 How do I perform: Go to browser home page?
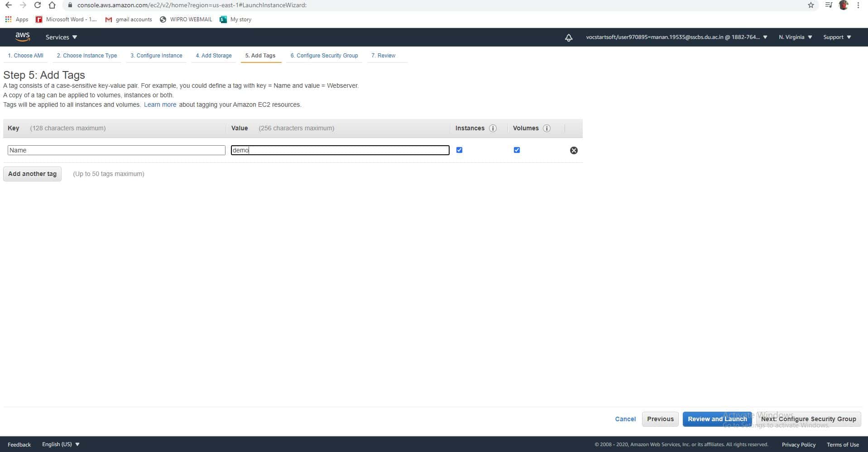click(x=52, y=5)
